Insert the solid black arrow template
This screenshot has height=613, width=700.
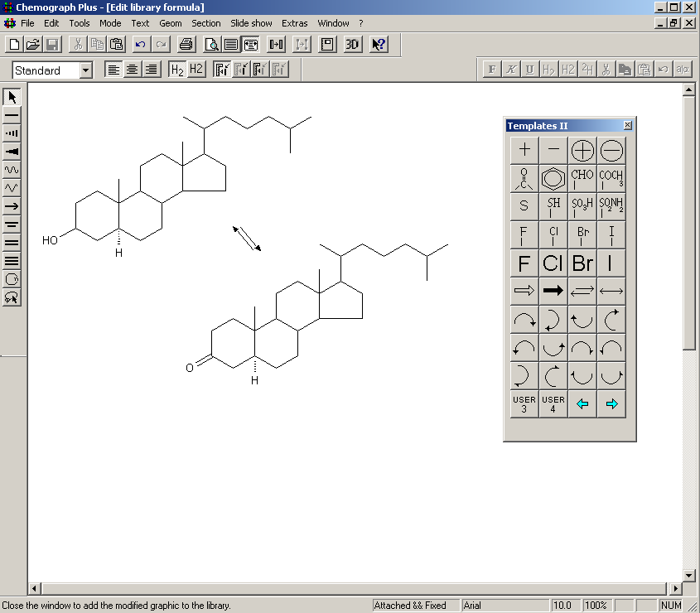pos(553,291)
